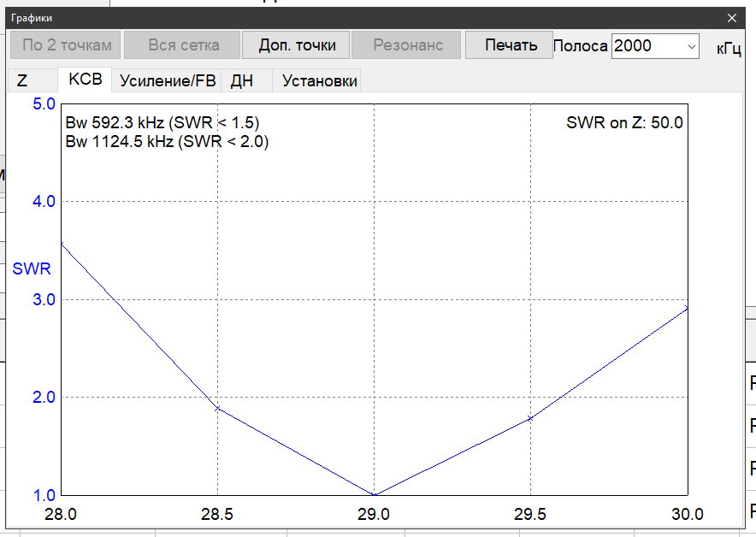Open the Усиление/FB tab
This screenshot has width=756, height=537.
(x=167, y=81)
